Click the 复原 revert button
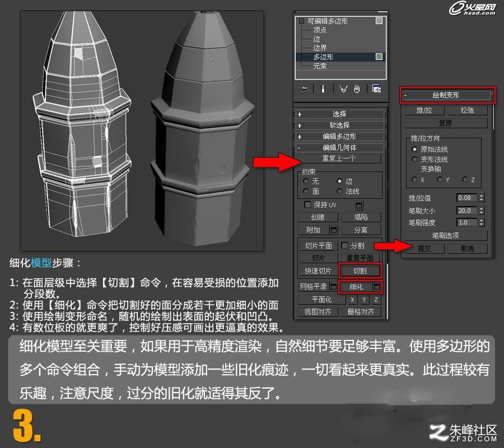The height and width of the screenshot is (448, 504). 446,123
